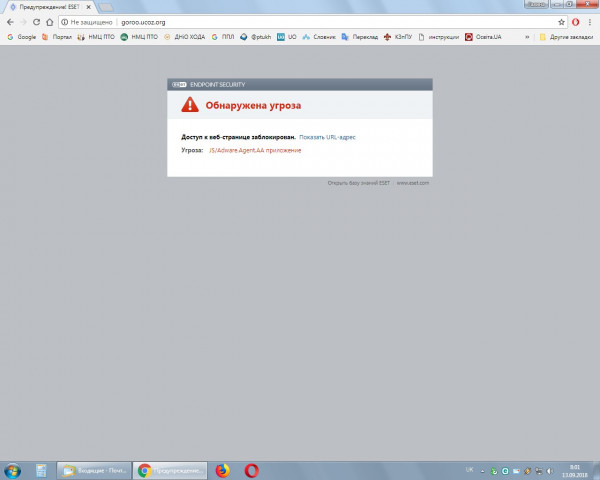Bookmark this page with the star icon
Screen dimensions: 600x480
[561, 22]
